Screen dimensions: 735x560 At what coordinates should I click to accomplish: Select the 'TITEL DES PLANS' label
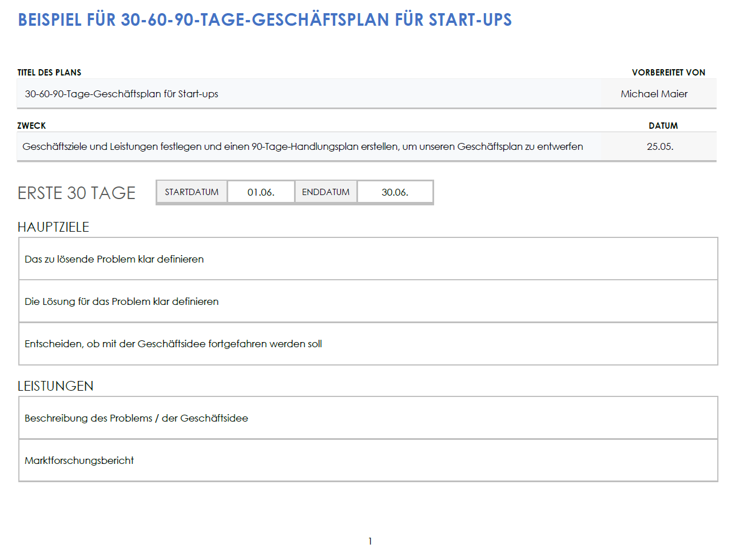pos(49,73)
